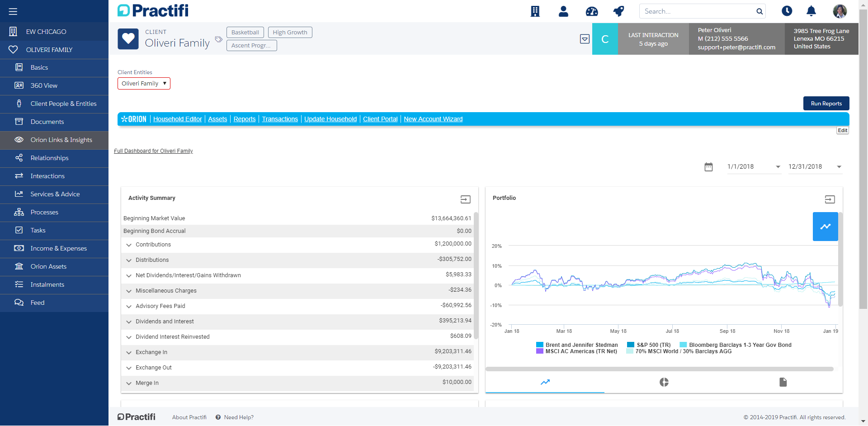Open Tasks in sidebar
Viewport: 868px width, 426px height.
(54, 230)
